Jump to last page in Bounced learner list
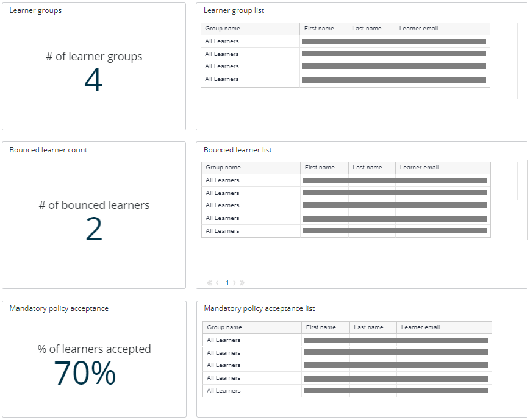The height and width of the screenshot is (420, 530). click(242, 283)
